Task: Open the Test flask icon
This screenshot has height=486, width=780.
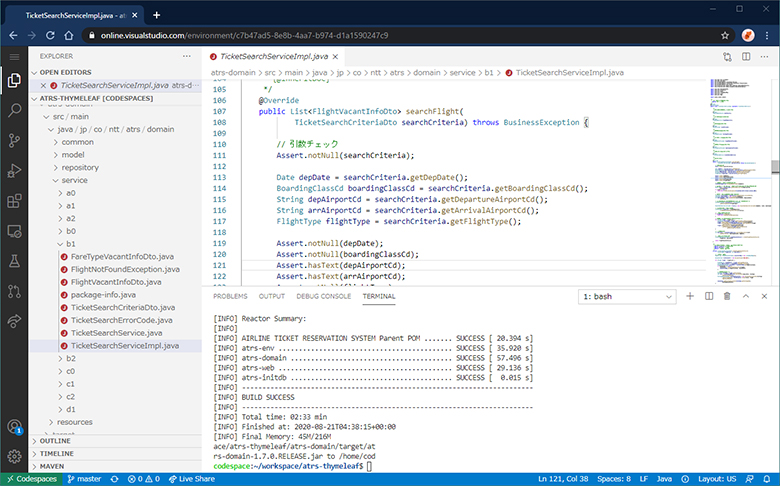Action: click(x=14, y=261)
